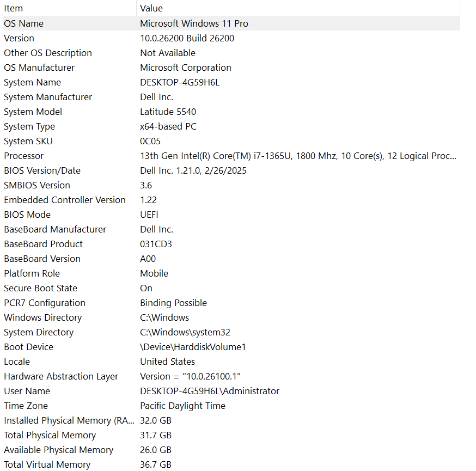Image resolution: width=476 pixels, height=471 pixels.
Task: Click the System Manufacturer entry
Action: [x=231, y=97]
